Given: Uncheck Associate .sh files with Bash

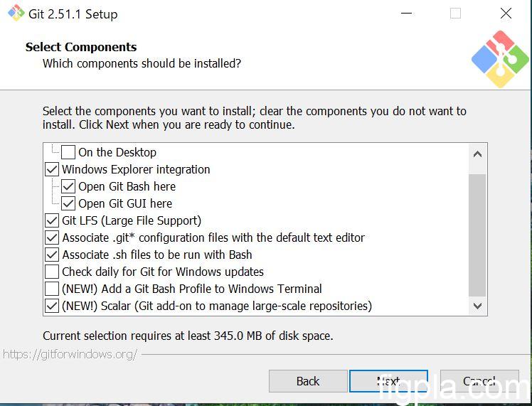Looking at the screenshot, I should [x=52, y=255].
